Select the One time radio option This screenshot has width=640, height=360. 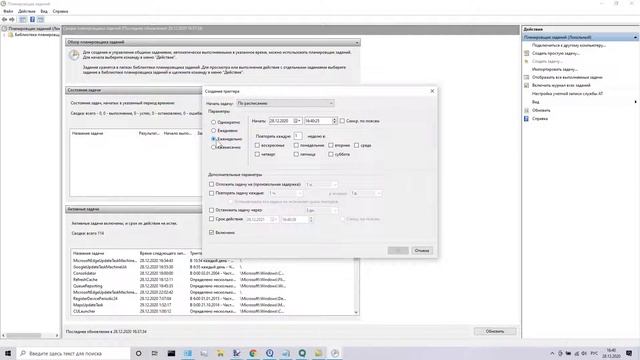tap(213, 122)
